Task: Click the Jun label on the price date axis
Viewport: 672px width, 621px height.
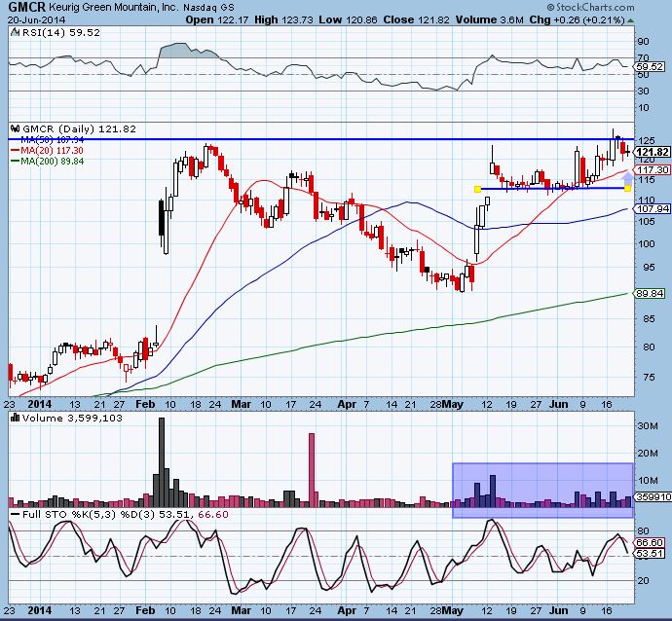Action: (x=558, y=404)
